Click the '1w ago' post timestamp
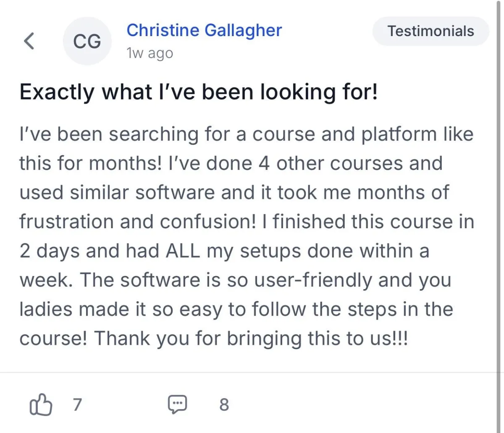The width and height of the screenshot is (504, 433). pos(150,53)
